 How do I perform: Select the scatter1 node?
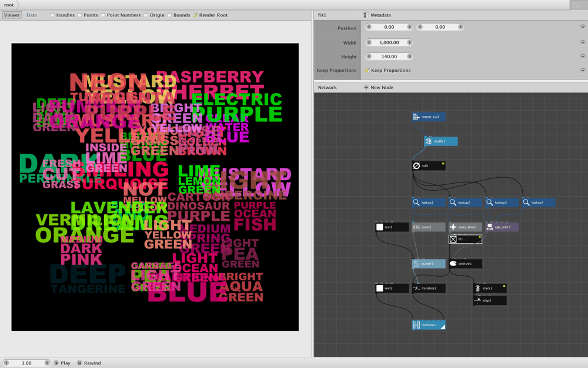pyautogui.click(x=429, y=264)
